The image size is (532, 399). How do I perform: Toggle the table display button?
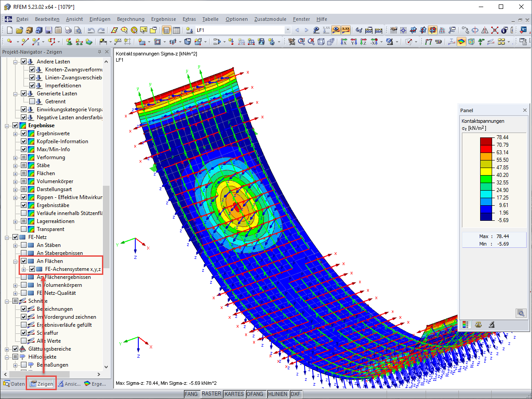[x=176, y=30]
